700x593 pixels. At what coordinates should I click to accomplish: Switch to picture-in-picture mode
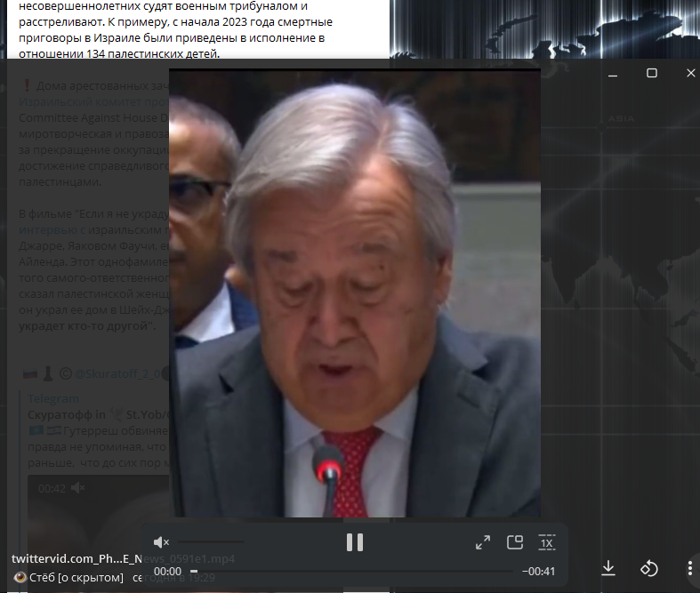515,542
